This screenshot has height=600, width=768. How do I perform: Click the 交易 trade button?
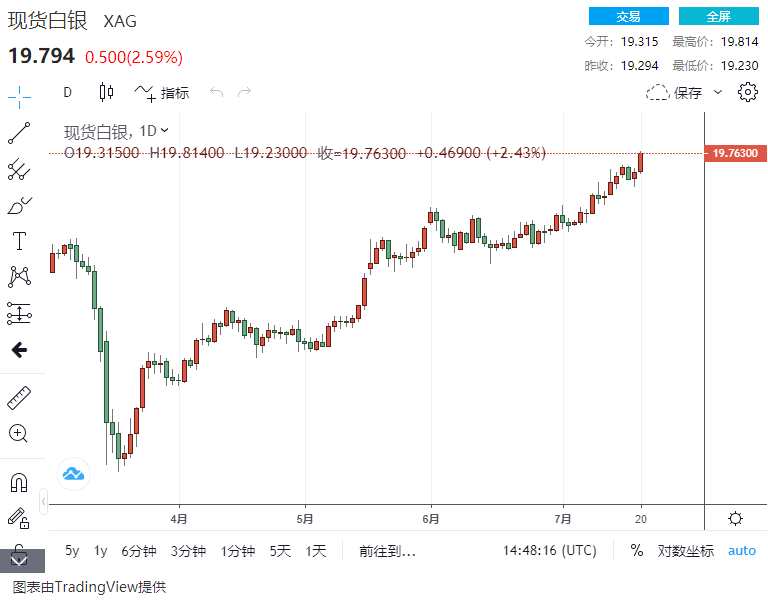pos(628,16)
